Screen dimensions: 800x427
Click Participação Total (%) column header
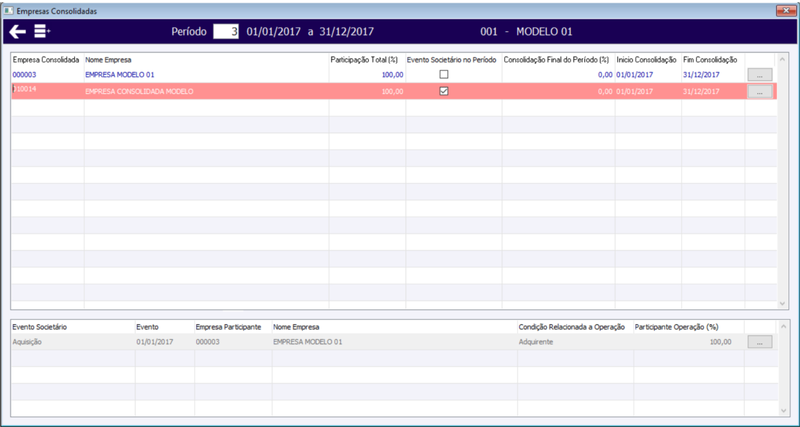coord(364,60)
